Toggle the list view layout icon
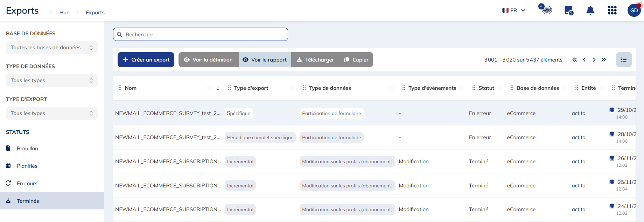Image resolution: width=644 pixels, height=222 pixels. point(624,60)
